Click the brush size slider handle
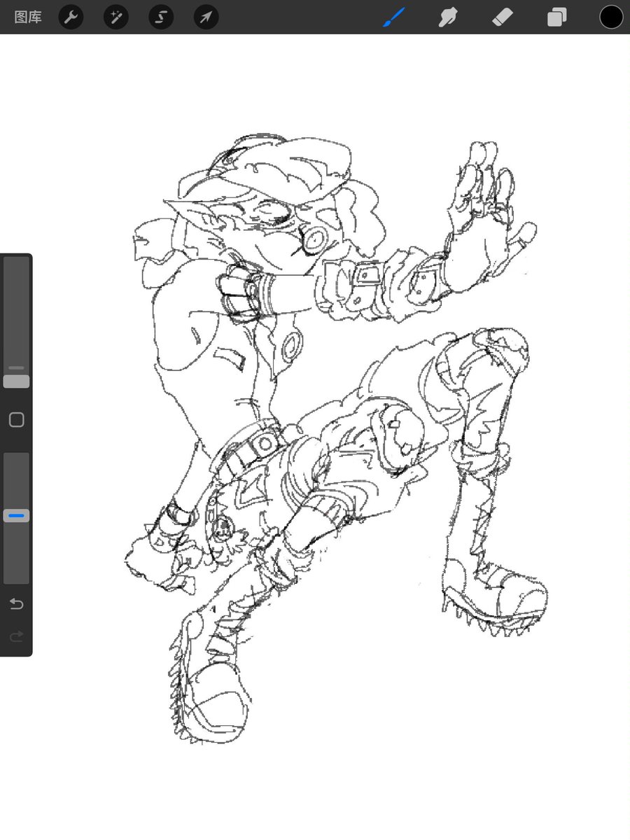630x840 pixels. click(16, 381)
